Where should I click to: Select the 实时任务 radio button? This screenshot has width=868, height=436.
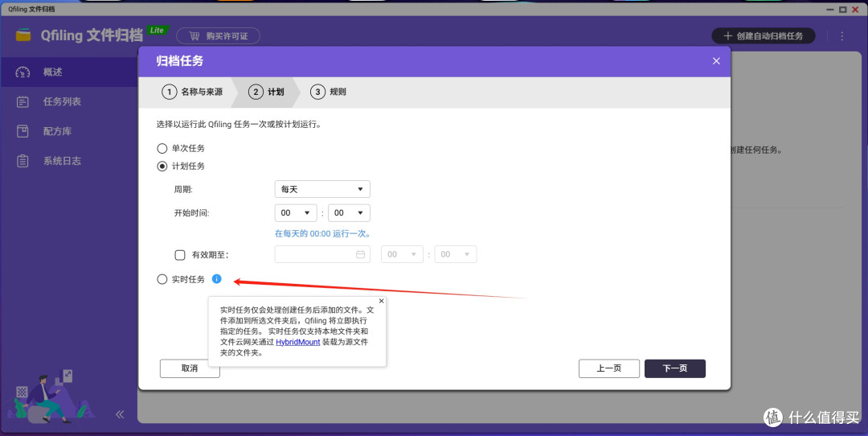click(162, 279)
